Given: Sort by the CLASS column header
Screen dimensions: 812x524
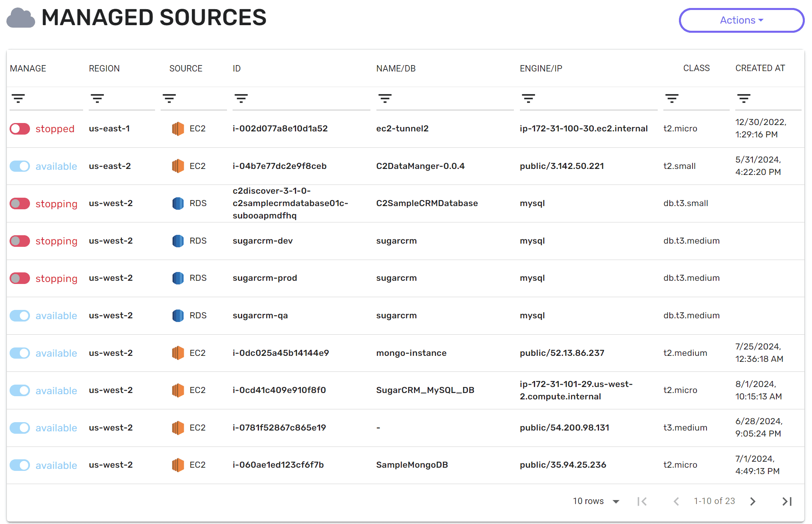Looking at the screenshot, I should click(696, 68).
